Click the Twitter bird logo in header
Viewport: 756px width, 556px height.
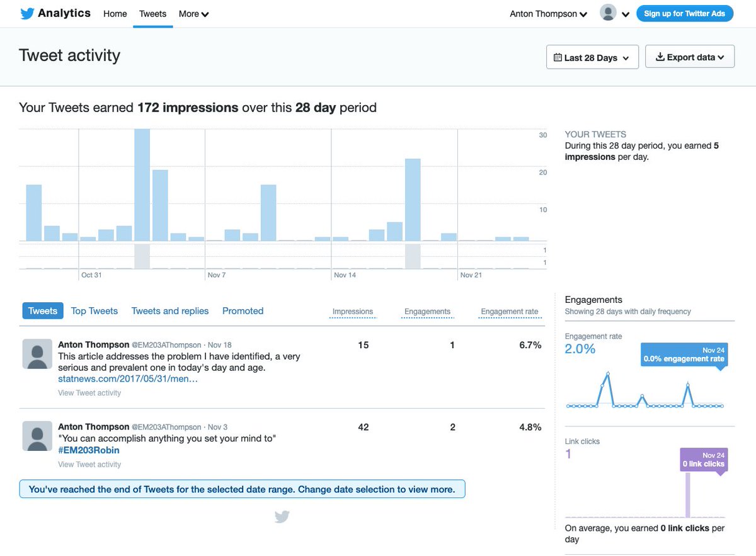[x=26, y=13]
